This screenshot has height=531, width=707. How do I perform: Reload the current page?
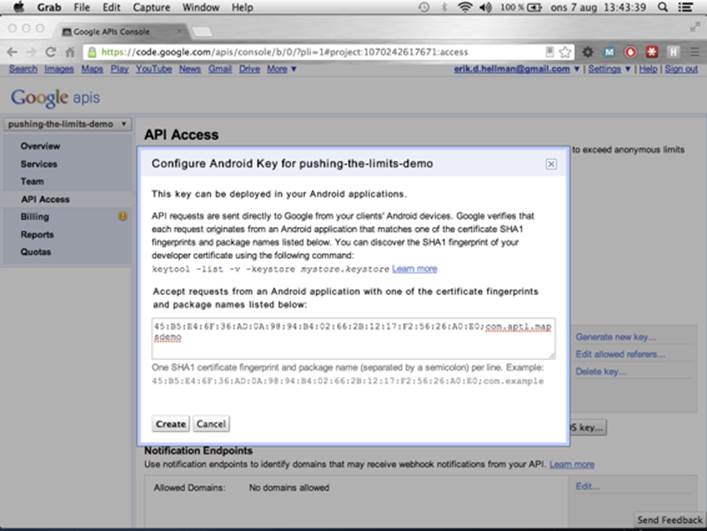[50, 52]
